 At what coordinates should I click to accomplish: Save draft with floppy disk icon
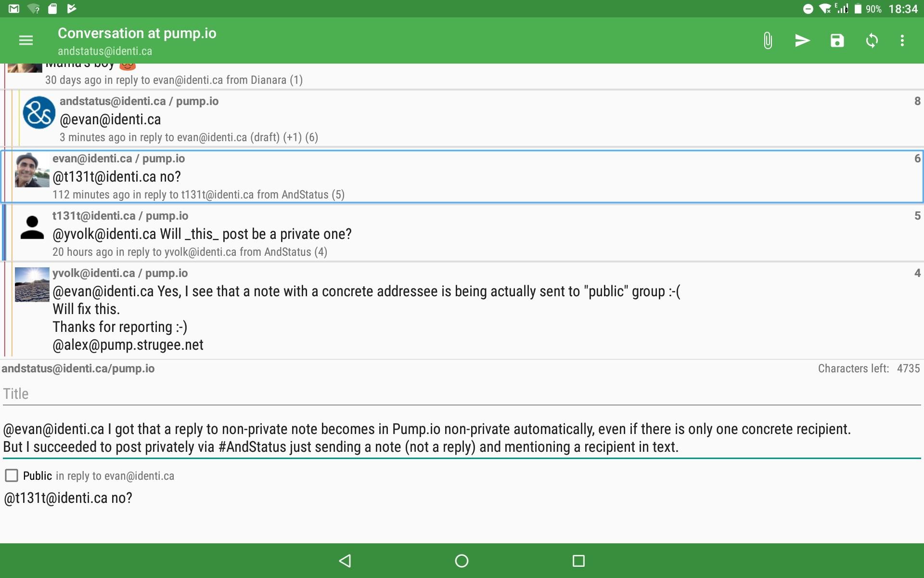pos(837,40)
